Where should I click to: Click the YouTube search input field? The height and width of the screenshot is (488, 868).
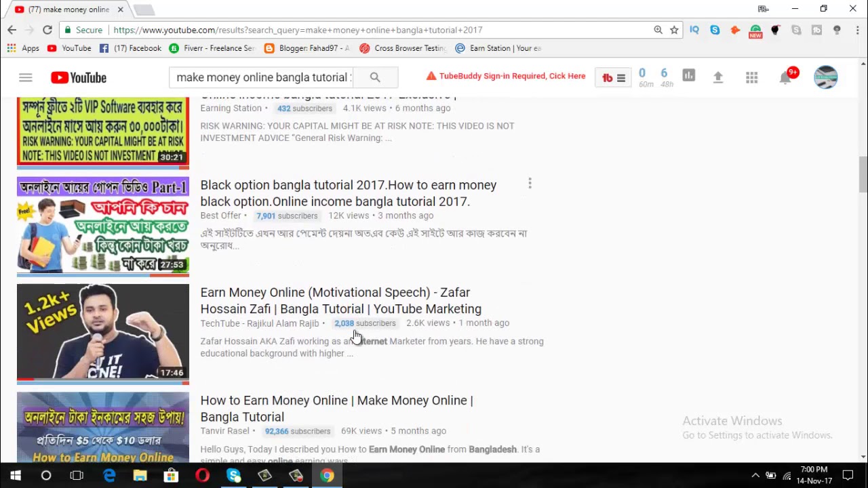pyautogui.click(x=261, y=77)
